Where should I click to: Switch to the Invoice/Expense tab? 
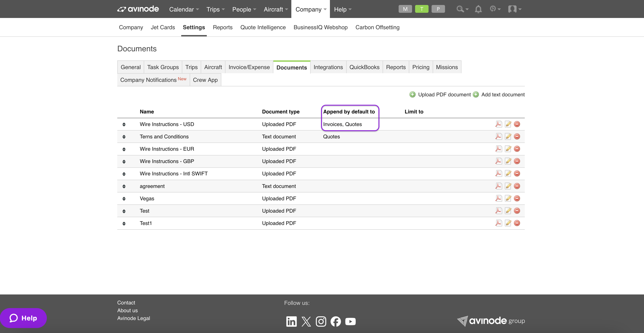click(249, 67)
